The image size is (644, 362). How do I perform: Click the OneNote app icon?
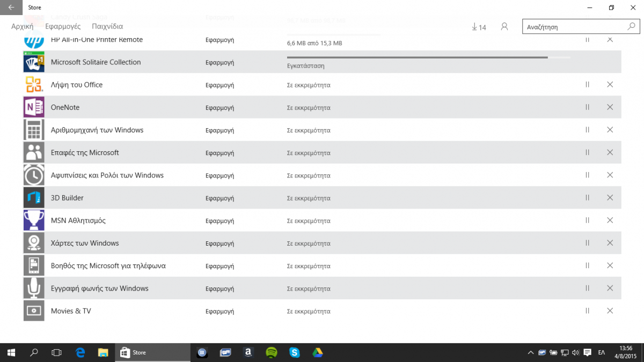point(34,107)
